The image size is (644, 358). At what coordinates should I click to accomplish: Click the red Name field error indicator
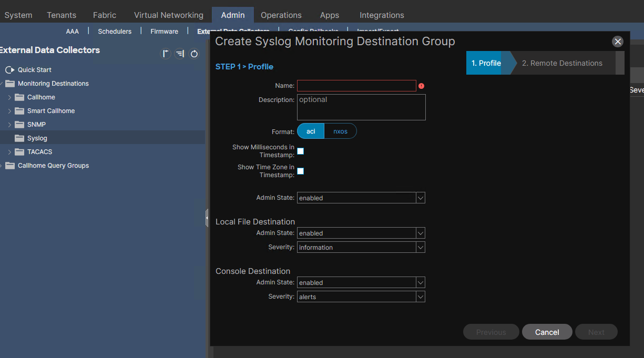tap(421, 86)
